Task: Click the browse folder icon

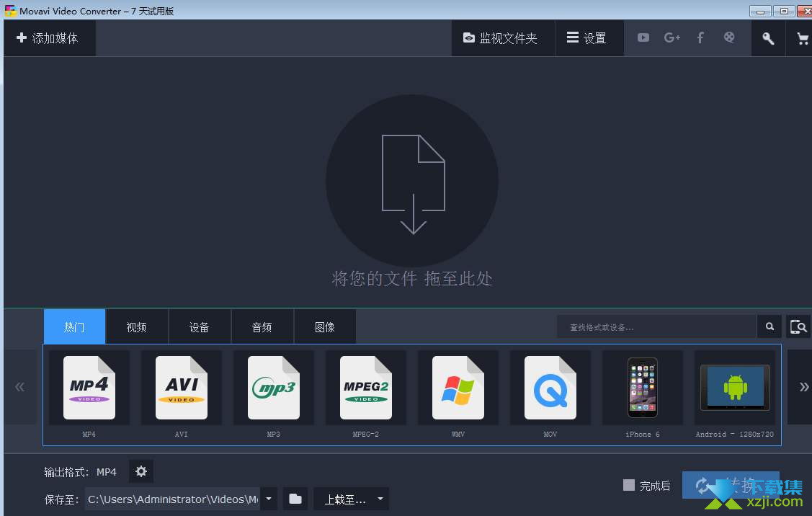Action: tap(295, 499)
